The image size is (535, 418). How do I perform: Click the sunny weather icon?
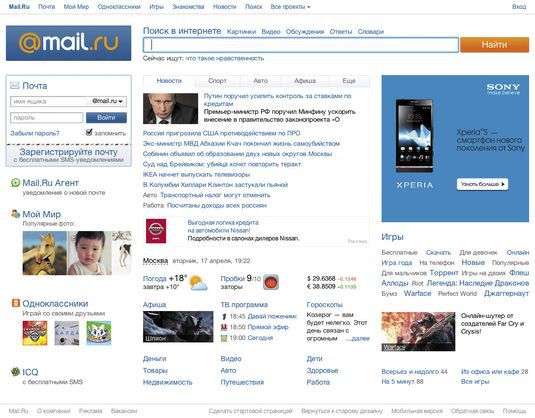pyautogui.click(x=198, y=283)
